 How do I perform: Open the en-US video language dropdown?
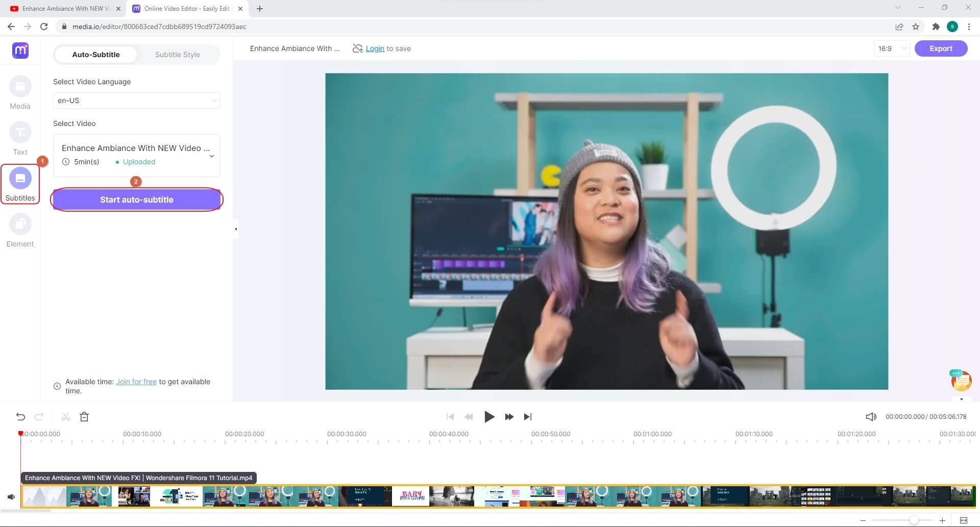[x=136, y=101]
